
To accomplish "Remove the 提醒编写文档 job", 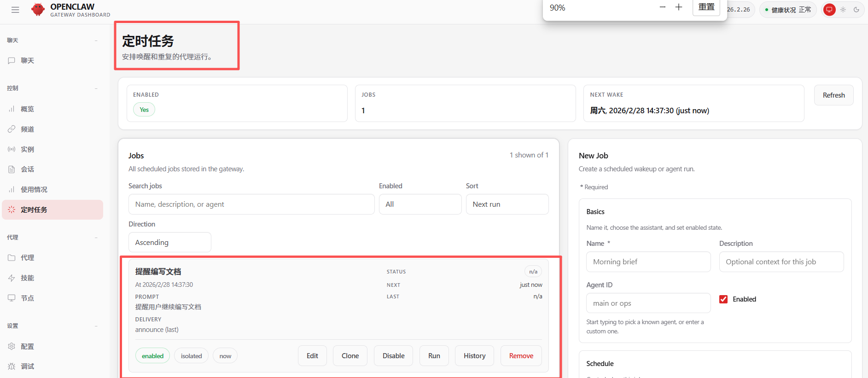I will pyautogui.click(x=521, y=356).
